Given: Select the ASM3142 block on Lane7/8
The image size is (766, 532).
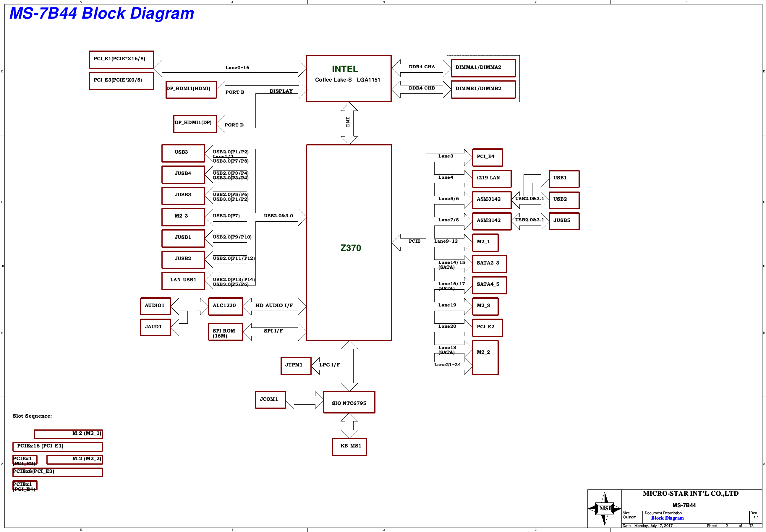Looking at the screenshot, I should pyautogui.click(x=492, y=222).
